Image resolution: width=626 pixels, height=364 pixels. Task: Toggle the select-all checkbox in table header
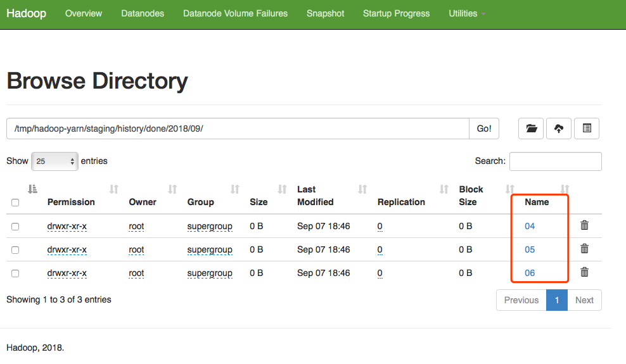coord(15,203)
